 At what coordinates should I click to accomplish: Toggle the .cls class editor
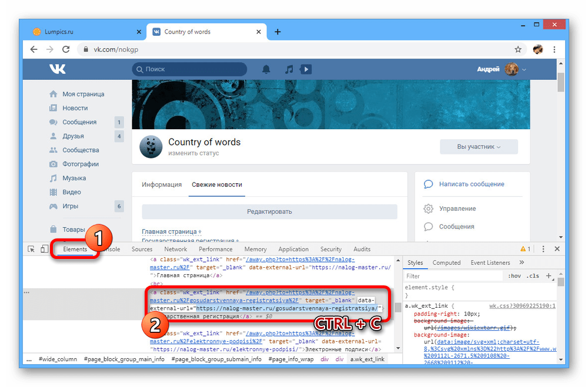point(533,276)
